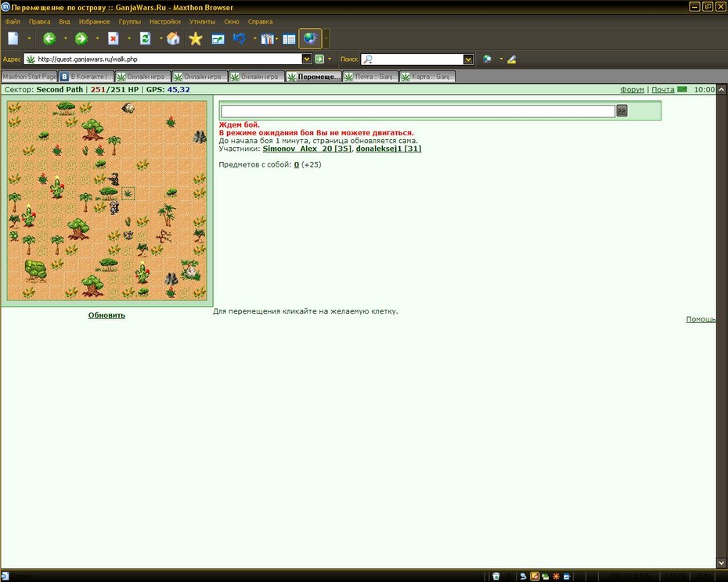The image size is (728, 582).
Task: Open the Правка menu
Action: [39, 21]
